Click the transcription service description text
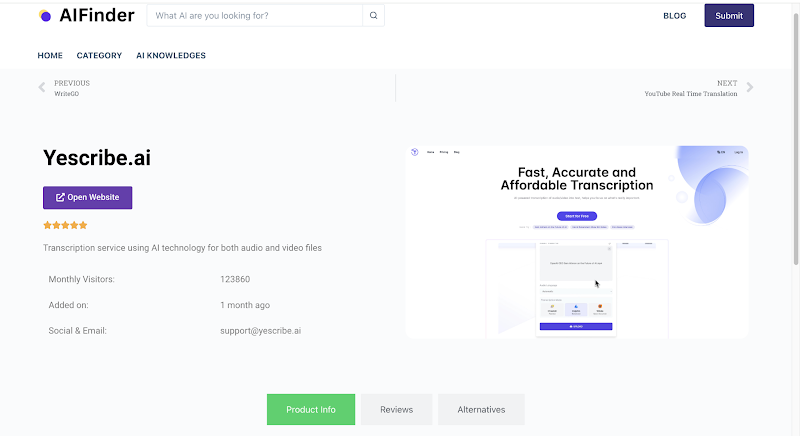 pyautogui.click(x=182, y=248)
